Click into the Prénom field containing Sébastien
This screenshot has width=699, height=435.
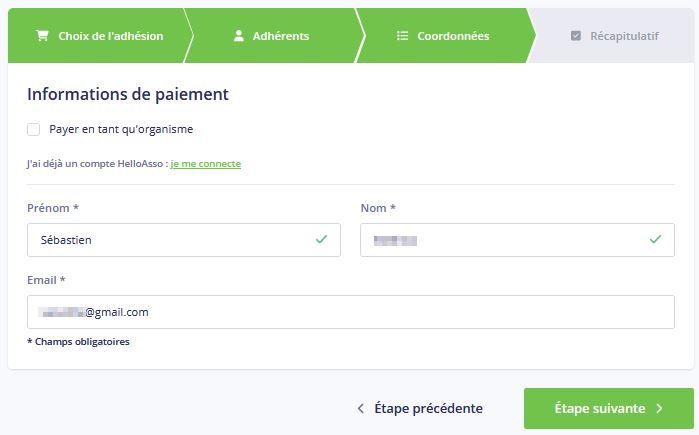point(184,240)
